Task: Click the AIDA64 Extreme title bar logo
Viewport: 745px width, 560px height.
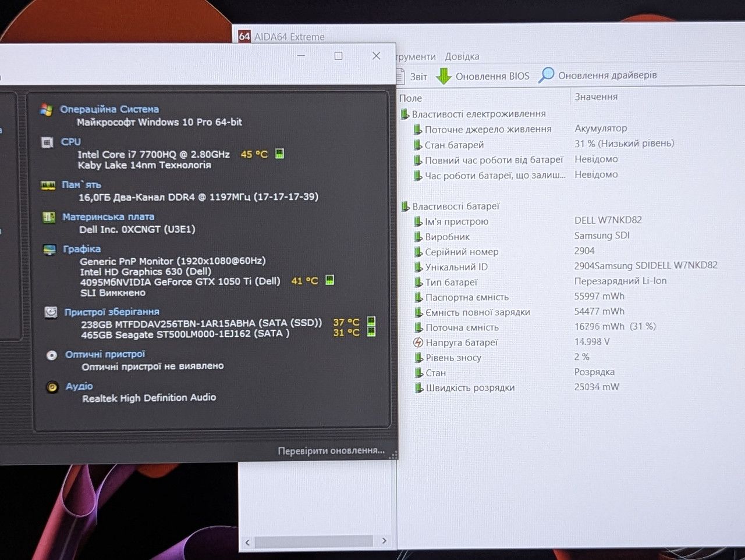Action: coord(244,37)
